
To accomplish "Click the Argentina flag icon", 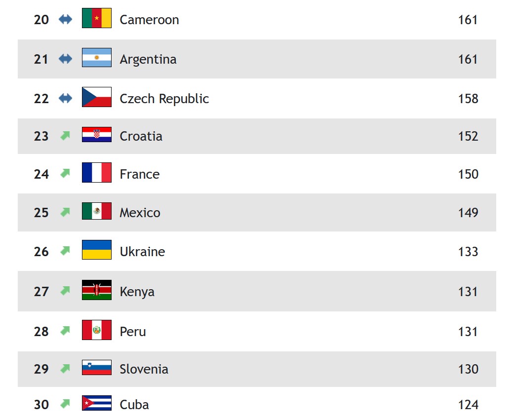I will coord(97,58).
